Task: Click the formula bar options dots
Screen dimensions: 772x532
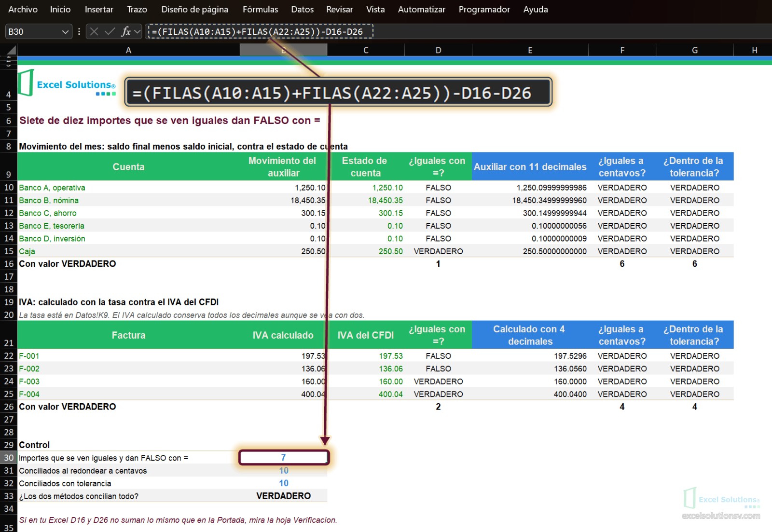Action: tap(79, 32)
